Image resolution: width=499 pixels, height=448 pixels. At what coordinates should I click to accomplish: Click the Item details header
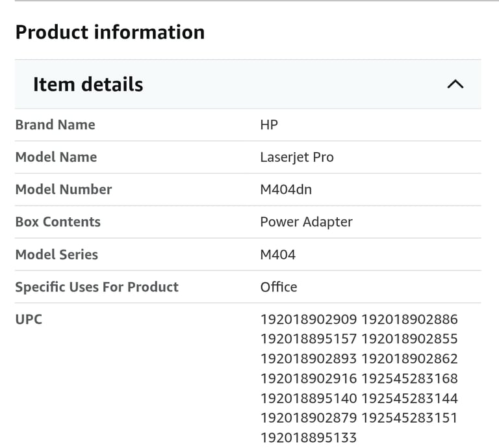248,85
